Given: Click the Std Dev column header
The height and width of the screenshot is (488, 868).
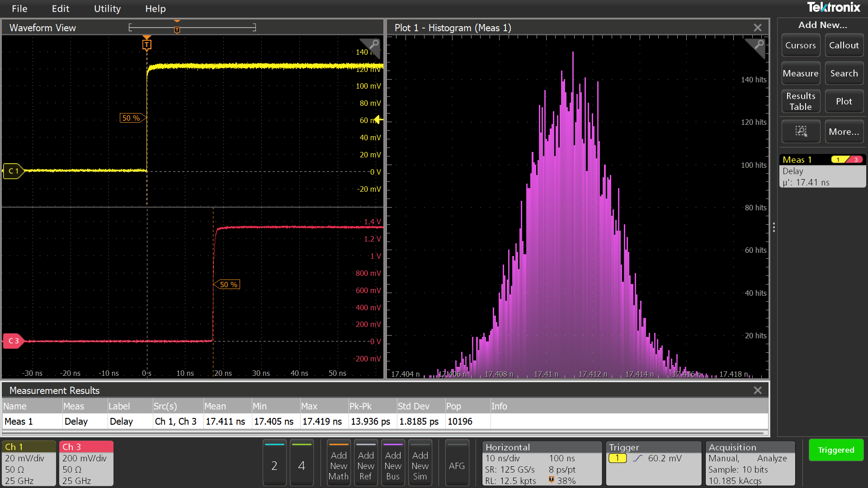Looking at the screenshot, I should tap(420, 406).
